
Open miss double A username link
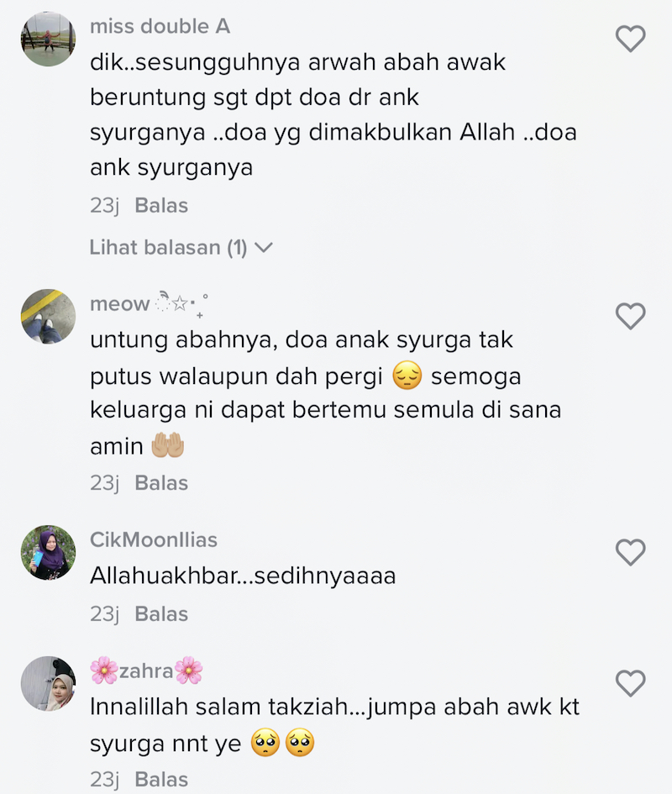coord(160,26)
